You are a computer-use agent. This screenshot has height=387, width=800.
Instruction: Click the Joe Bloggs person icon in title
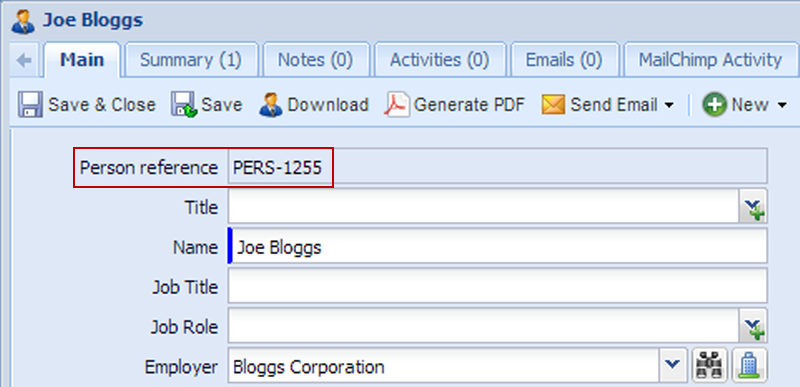pyautogui.click(x=23, y=21)
